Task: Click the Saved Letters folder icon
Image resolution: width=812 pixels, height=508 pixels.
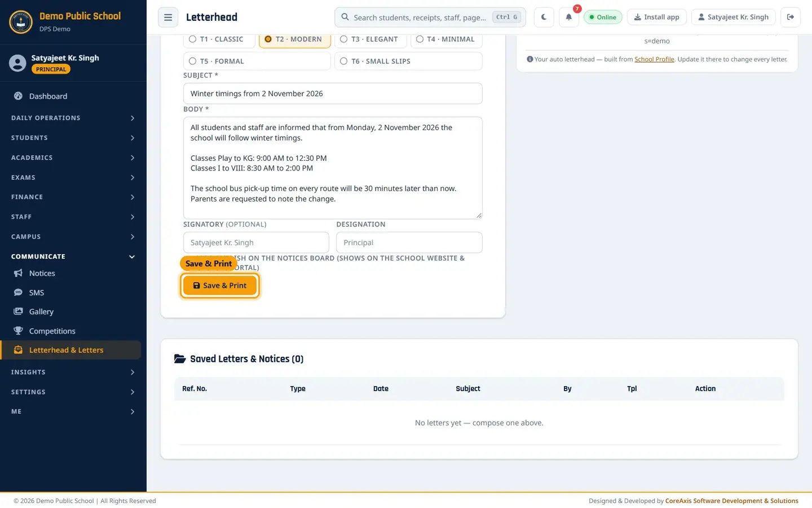Action: 180,359
